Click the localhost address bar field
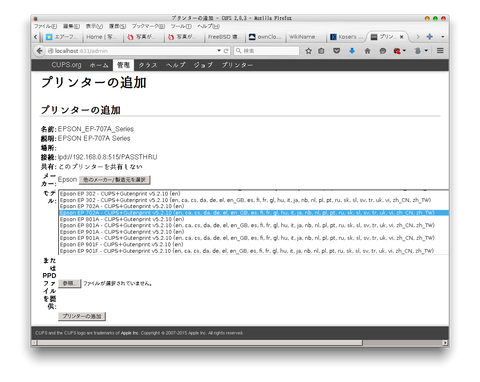The image size is (480, 382). coord(132,51)
